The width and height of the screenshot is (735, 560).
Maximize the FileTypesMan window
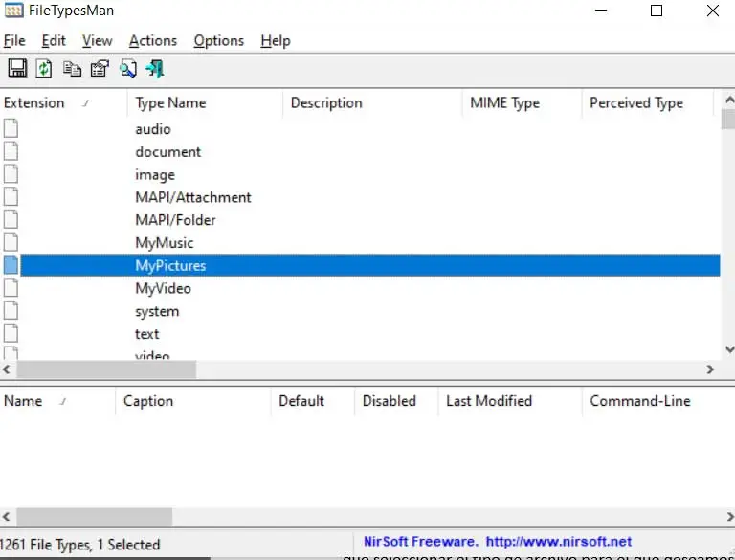(657, 11)
